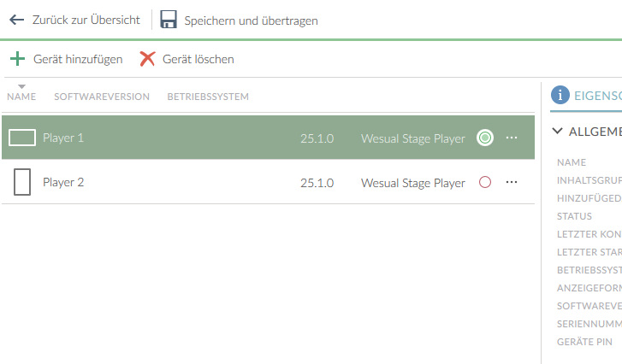
Task: Select the Player 2 row name
Action: pos(63,182)
